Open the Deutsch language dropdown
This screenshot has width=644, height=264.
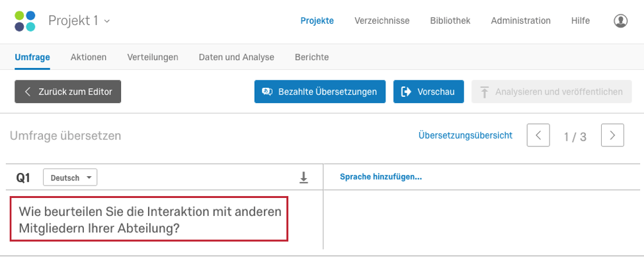tap(70, 178)
